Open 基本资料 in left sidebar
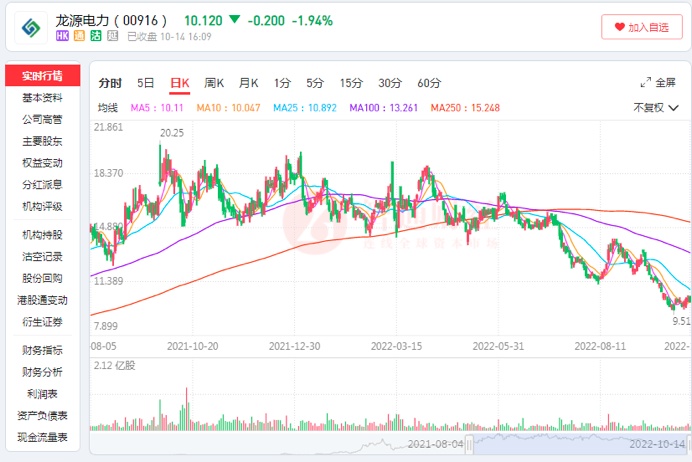 coord(42,98)
